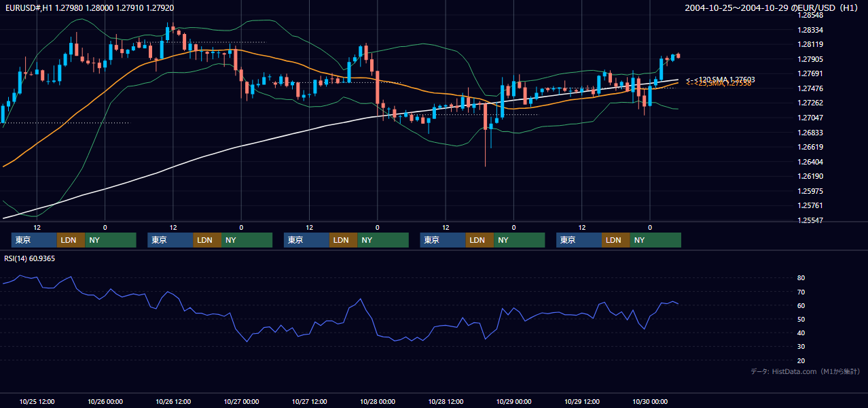
Task: Click the LDN session block for 10/25
Action: point(71,240)
